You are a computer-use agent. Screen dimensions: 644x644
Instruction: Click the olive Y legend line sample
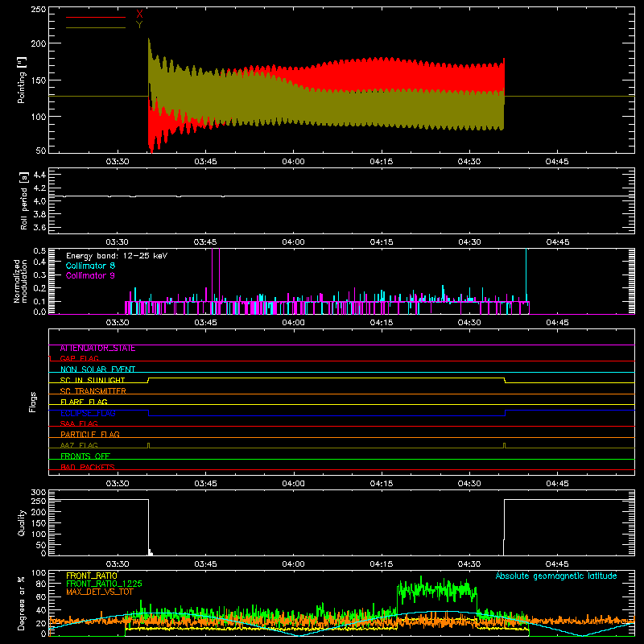tap(96, 27)
